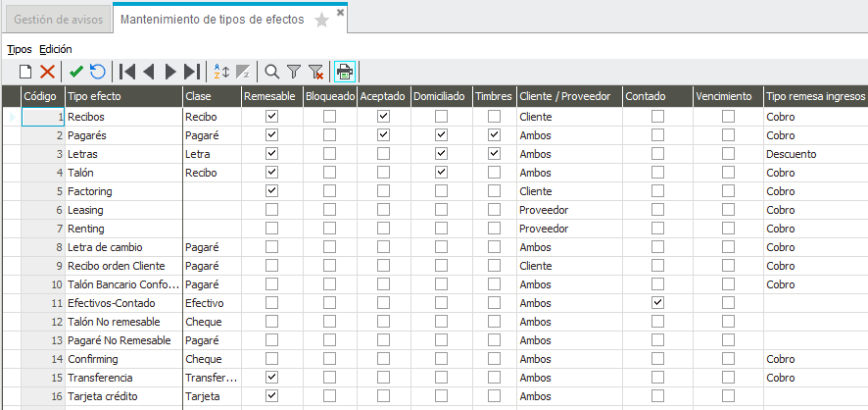Viewport: 868px width, 410px height.
Task: Toggle Timbres checkbox for Letras row
Action: 495,153
